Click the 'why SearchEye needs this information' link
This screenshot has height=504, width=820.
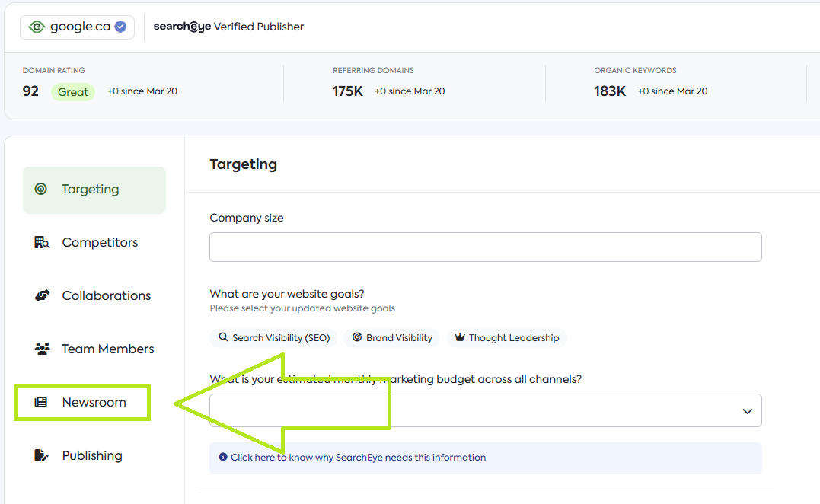(x=358, y=458)
